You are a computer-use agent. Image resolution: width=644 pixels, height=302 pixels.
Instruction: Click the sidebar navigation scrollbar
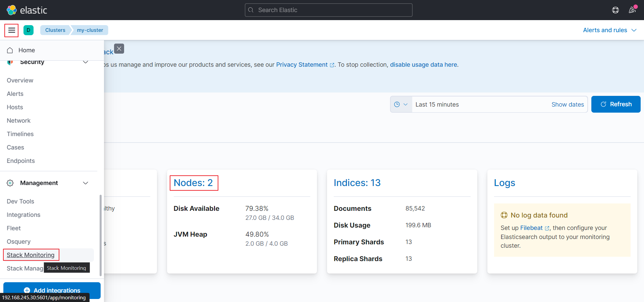[x=101, y=235]
